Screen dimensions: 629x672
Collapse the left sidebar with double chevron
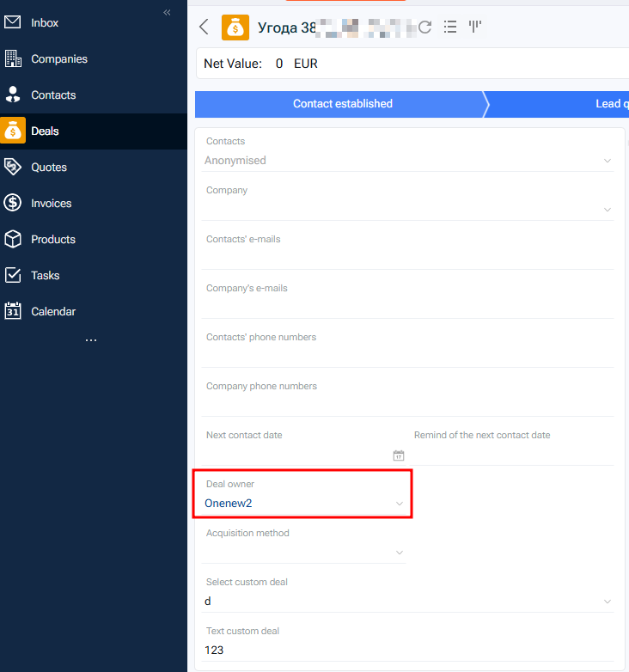[x=167, y=12]
